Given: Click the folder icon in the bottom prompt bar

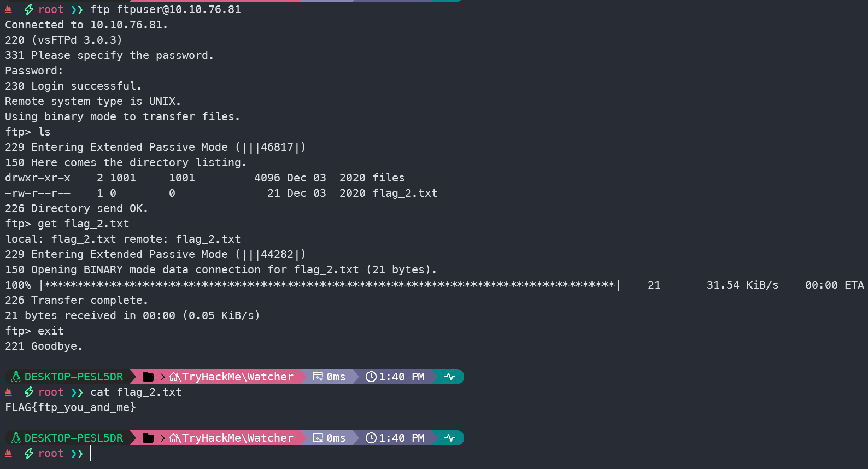Looking at the screenshot, I should tap(148, 438).
